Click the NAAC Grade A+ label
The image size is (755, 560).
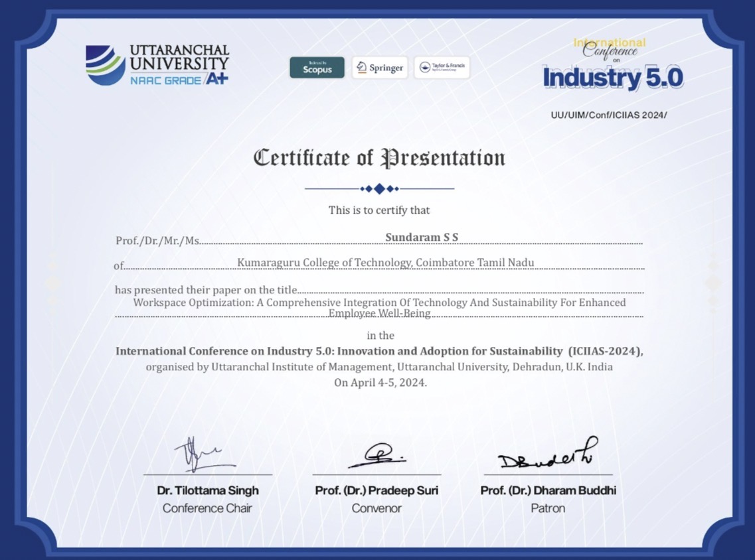point(179,79)
